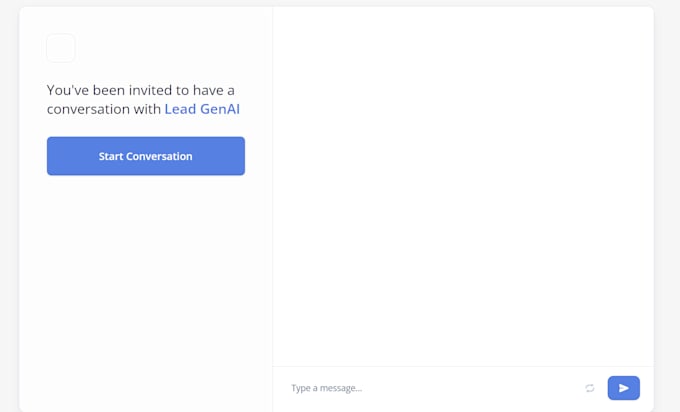The height and width of the screenshot is (412, 680).
Task: Click the "conversation with" text line
Action: pos(104,109)
